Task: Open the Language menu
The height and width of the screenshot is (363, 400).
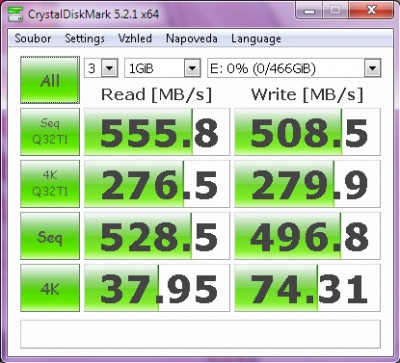Action: 256,39
